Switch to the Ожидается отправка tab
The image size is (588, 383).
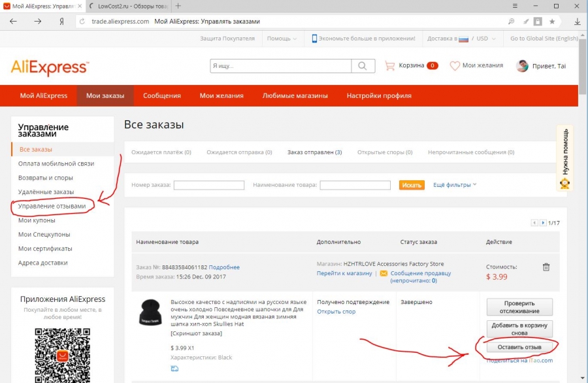click(x=239, y=152)
